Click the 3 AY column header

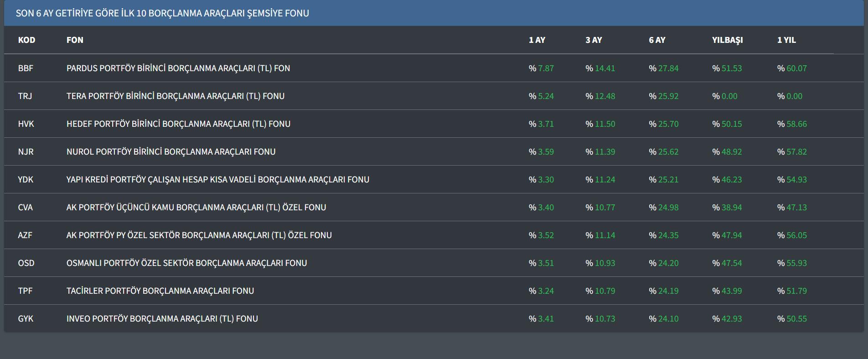coord(594,40)
